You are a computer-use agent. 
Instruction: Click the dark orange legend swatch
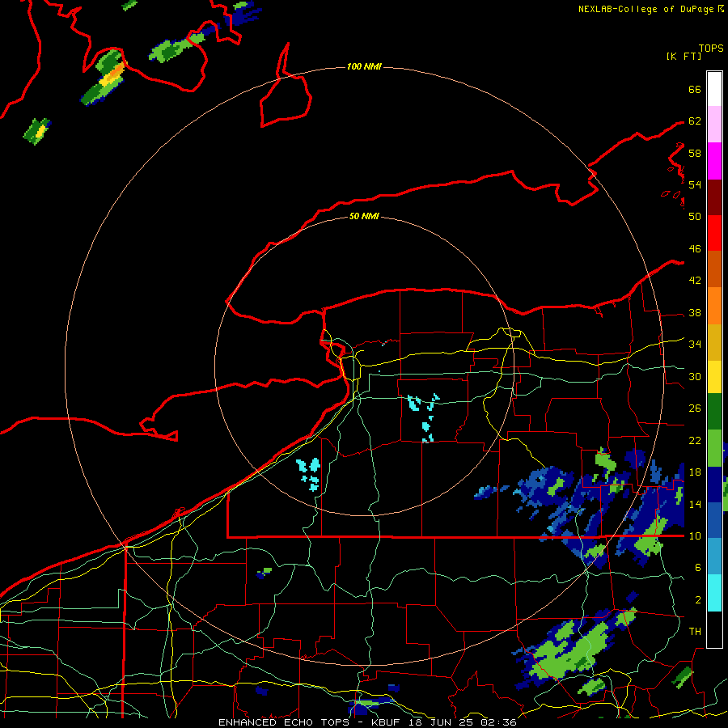click(714, 269)
